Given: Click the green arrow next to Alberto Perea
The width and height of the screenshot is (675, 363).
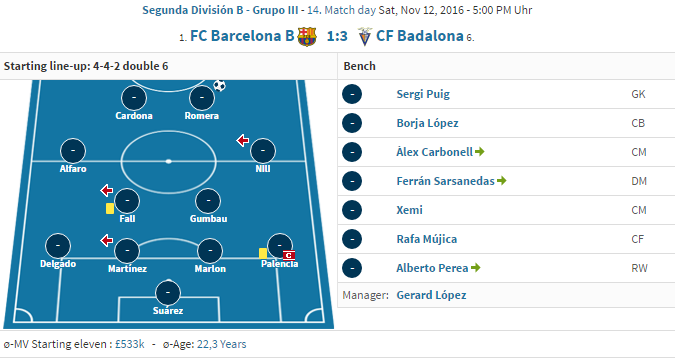Looking at the screenshot, I should click(x=475, y=268).
